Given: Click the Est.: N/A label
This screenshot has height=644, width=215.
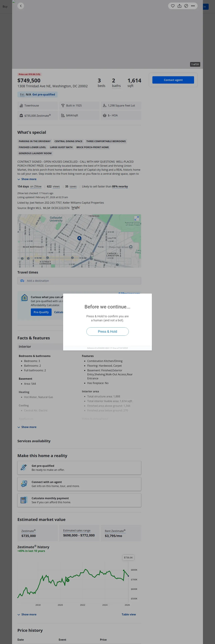Looking at the screenshot, I should pos(25,94).
